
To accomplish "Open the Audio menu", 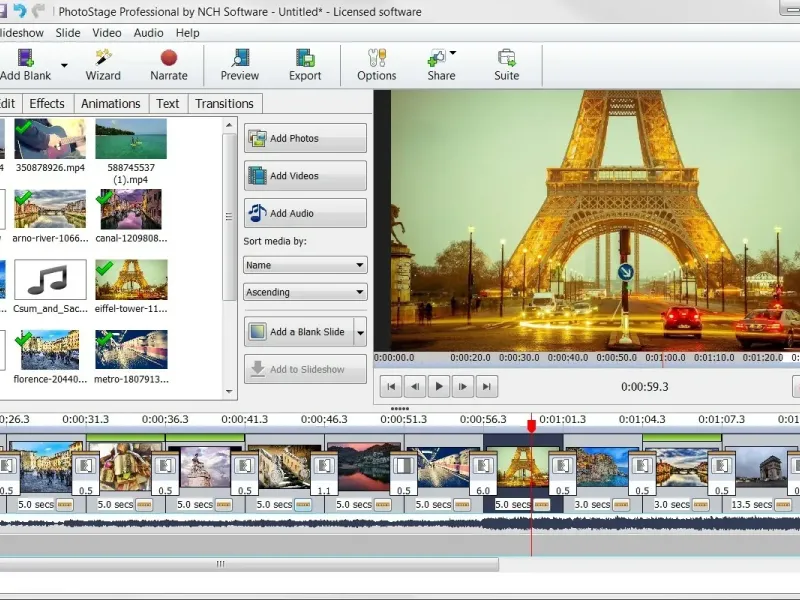I will click(x=148, y=32).
